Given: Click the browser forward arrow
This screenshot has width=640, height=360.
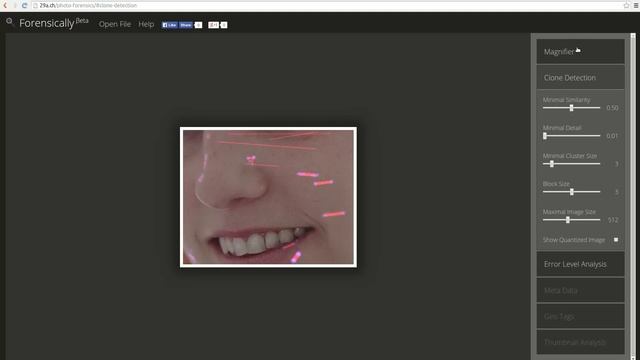Looking at the screenshot, I should point(15,5).
